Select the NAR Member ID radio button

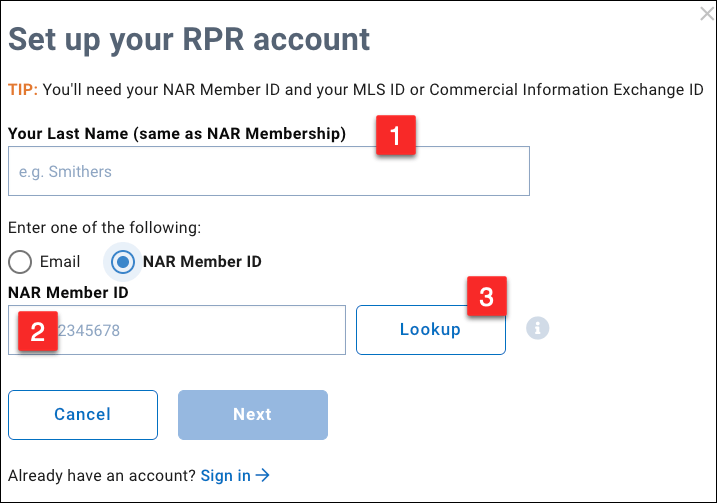(x=123, y=262)
